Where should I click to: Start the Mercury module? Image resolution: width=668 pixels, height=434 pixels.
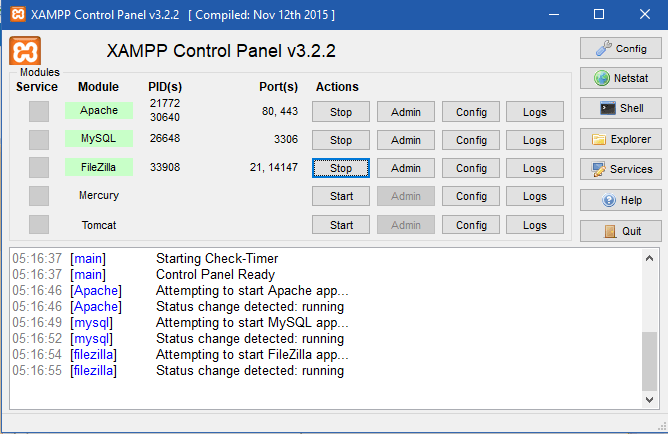tap(341, 197)
